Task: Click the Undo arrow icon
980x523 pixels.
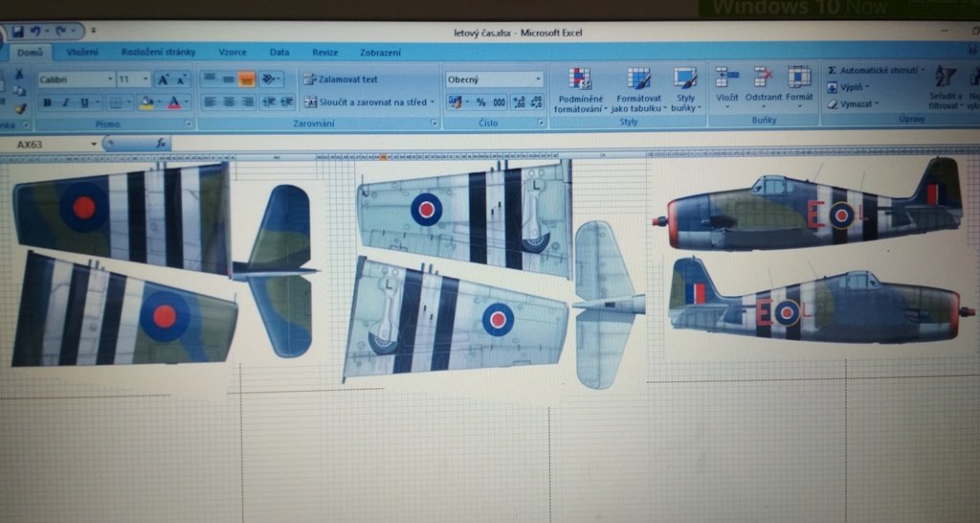Action: coord(36,33)
